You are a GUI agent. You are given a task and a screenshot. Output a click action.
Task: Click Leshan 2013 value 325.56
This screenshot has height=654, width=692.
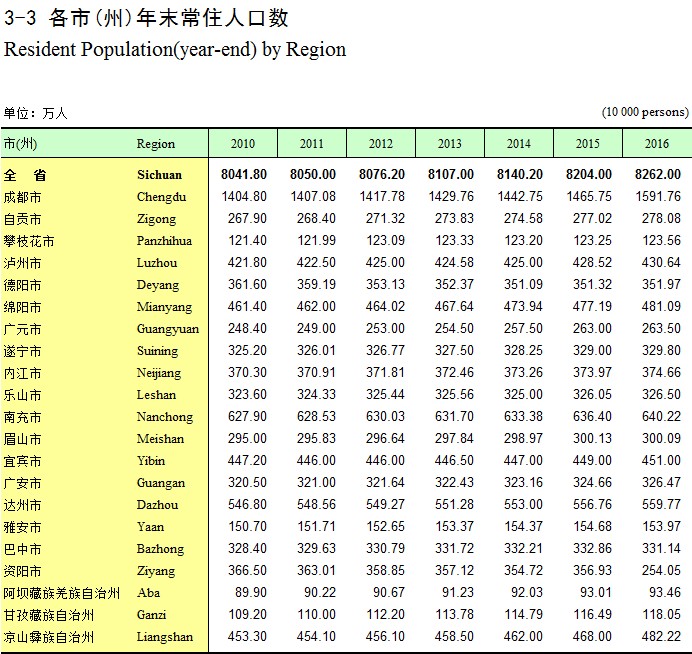click(454, 395)
